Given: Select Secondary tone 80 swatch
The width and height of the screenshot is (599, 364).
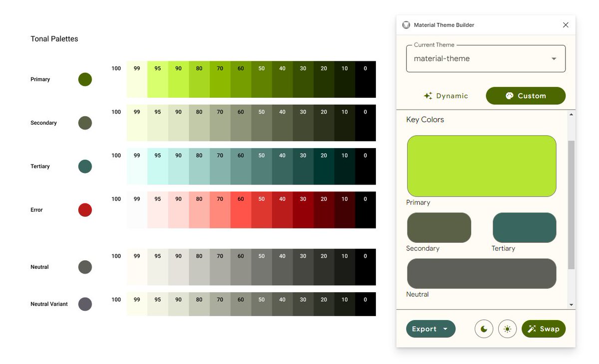Looking at the screenshot, I should click(x=199, y=123).
